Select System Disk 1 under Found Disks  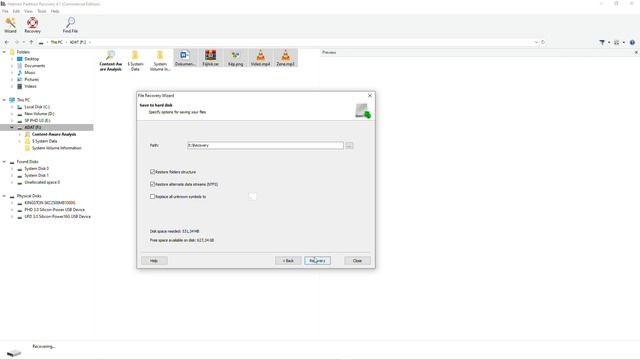(36, 176)
